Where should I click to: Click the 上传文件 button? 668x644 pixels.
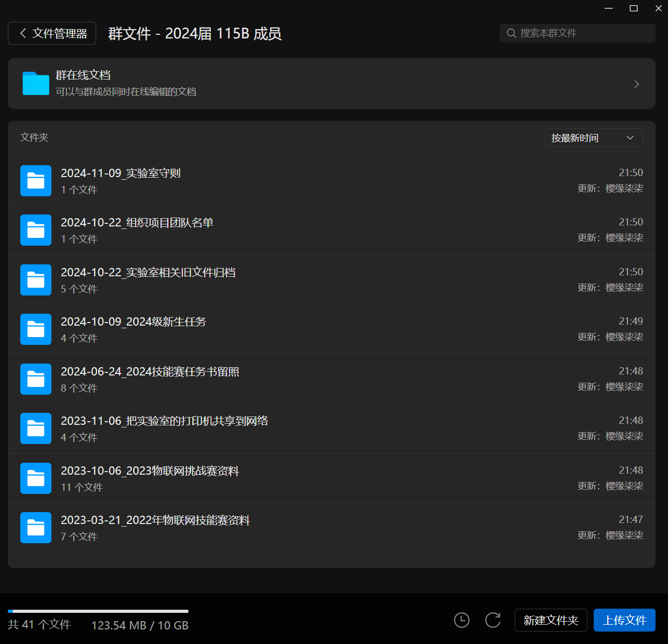pyautogui.click(x=624, y=620)
